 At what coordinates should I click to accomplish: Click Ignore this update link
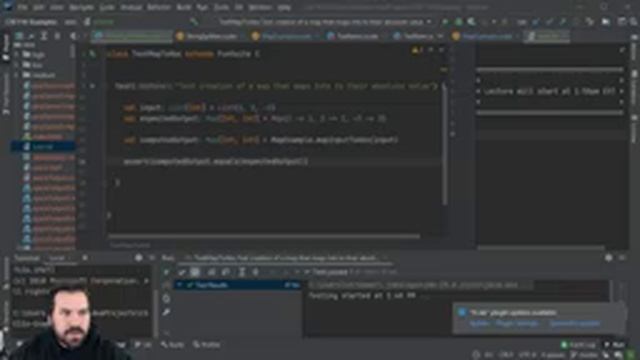tap(575, 324)
